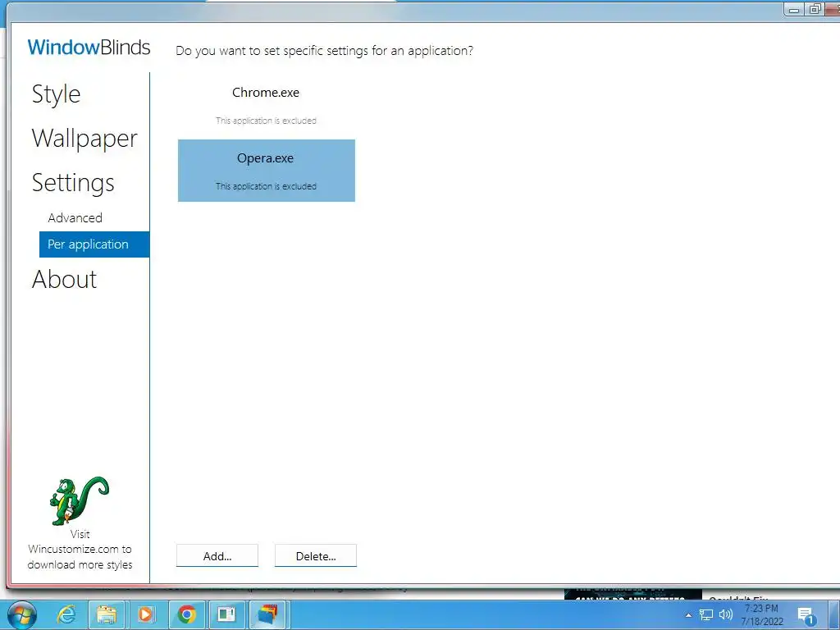Open the Windows Start menu orb
840x630 pixels.
click(22, 614)
